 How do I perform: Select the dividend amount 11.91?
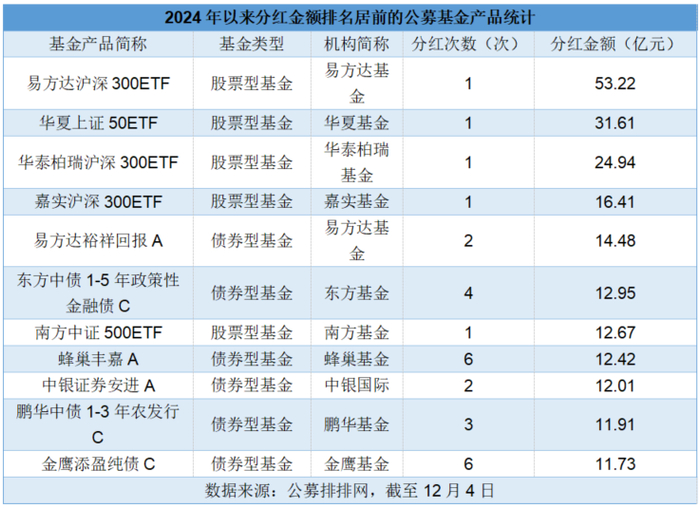tap(615, 424)
